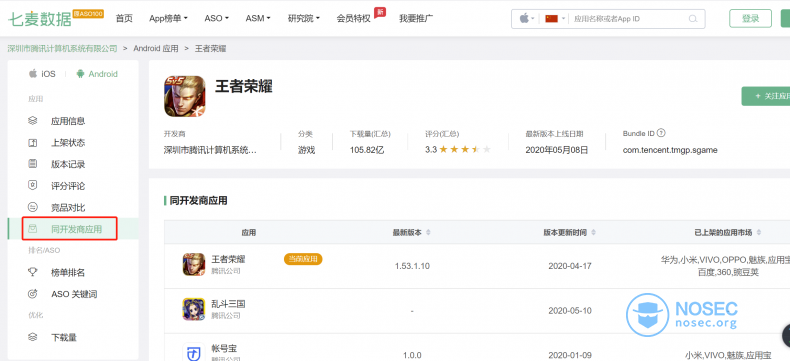Open the 我要推广 menu item

(416, 19)
